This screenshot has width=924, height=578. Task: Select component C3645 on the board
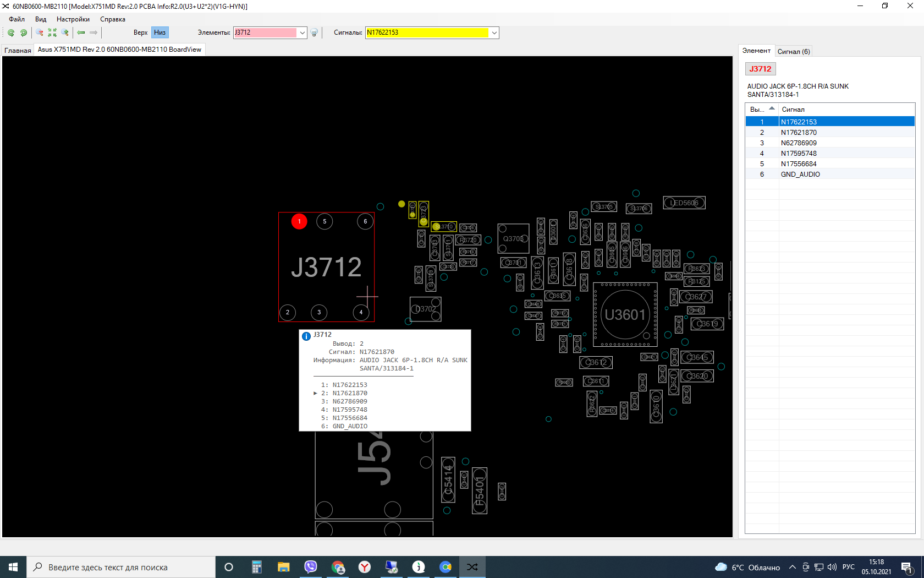[697, 357]
